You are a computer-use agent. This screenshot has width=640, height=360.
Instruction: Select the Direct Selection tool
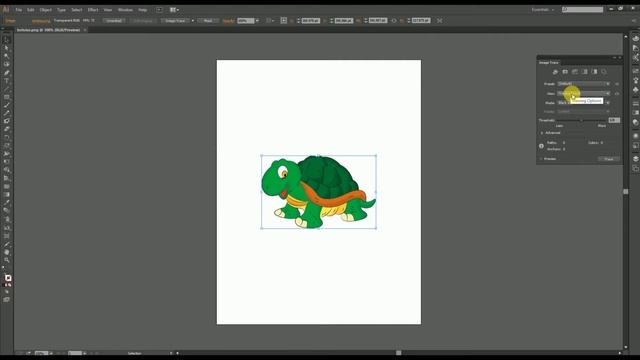tap(7, 48)
